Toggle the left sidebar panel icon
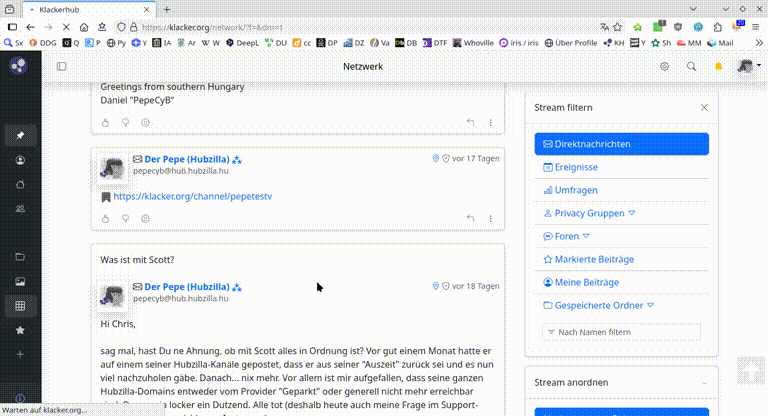 tap(61, 67)
